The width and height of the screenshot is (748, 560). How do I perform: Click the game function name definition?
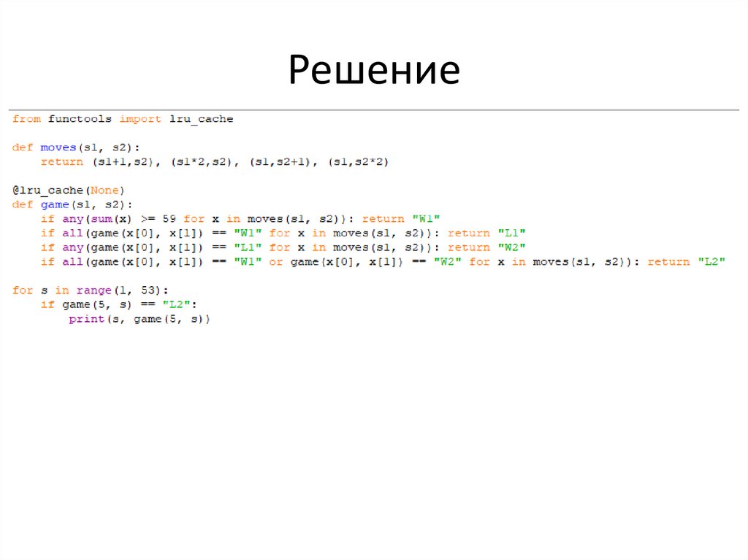tap(55, 204)
